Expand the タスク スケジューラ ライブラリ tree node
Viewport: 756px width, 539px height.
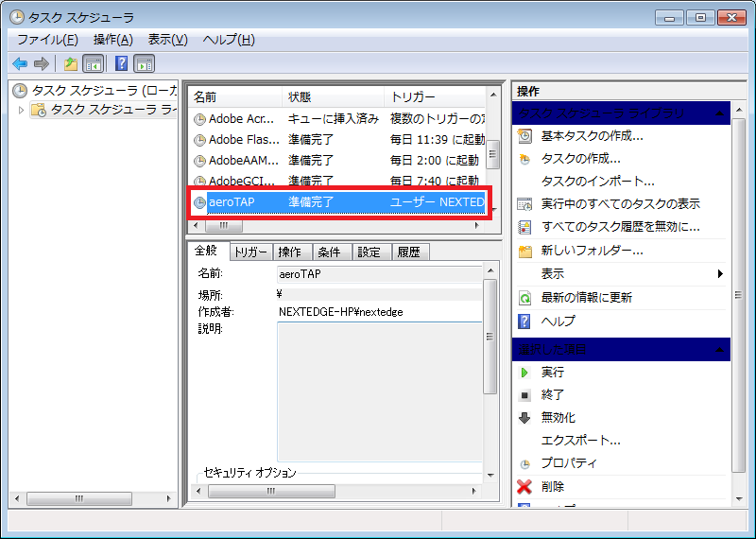coord(21,110)
